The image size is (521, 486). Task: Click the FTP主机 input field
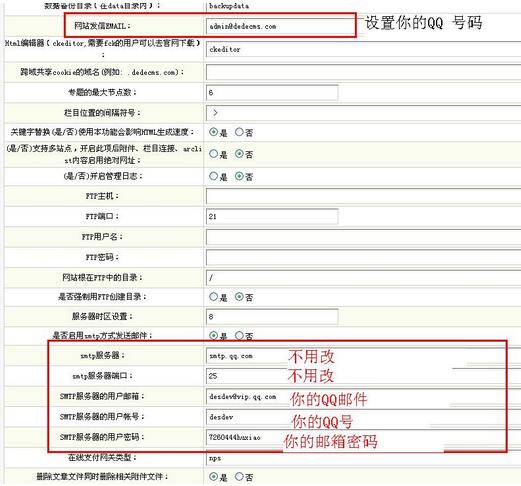tap(363, 196)
